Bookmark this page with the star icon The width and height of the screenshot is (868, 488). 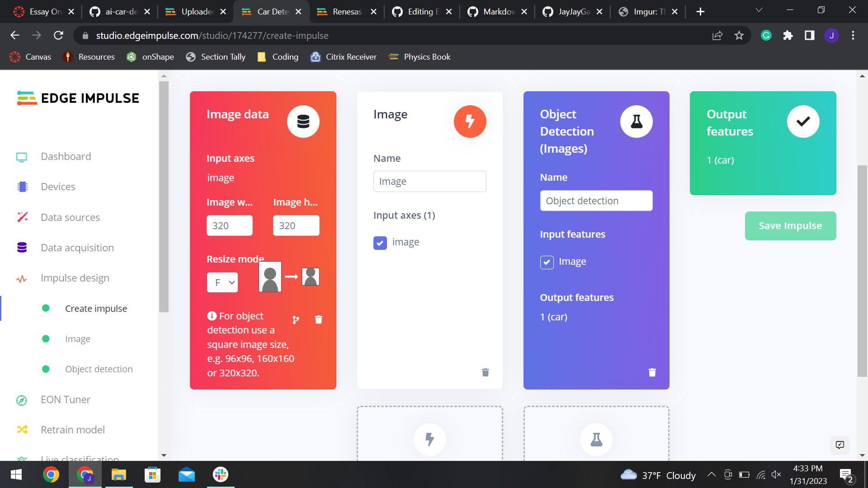click(x=739, y=36)
